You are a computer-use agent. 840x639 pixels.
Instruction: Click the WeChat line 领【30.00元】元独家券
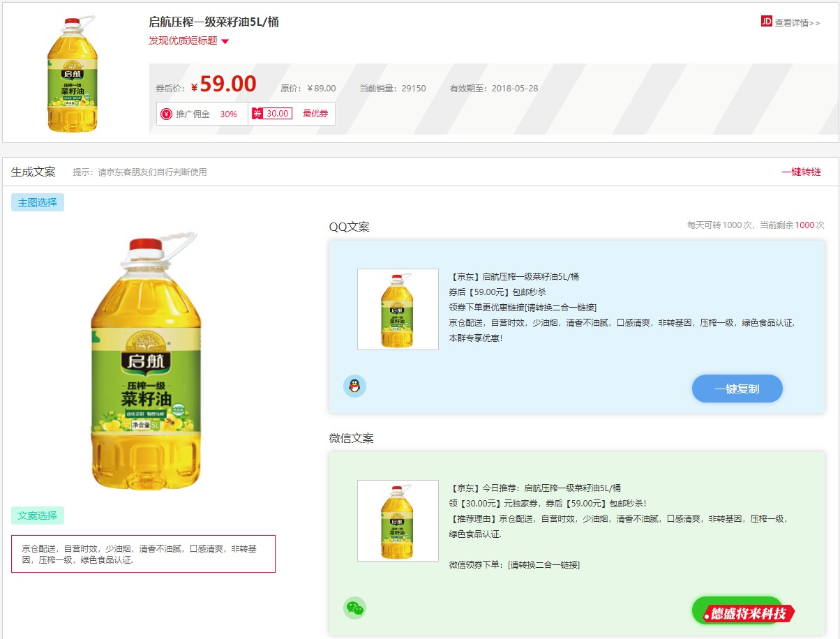point(548,504)
